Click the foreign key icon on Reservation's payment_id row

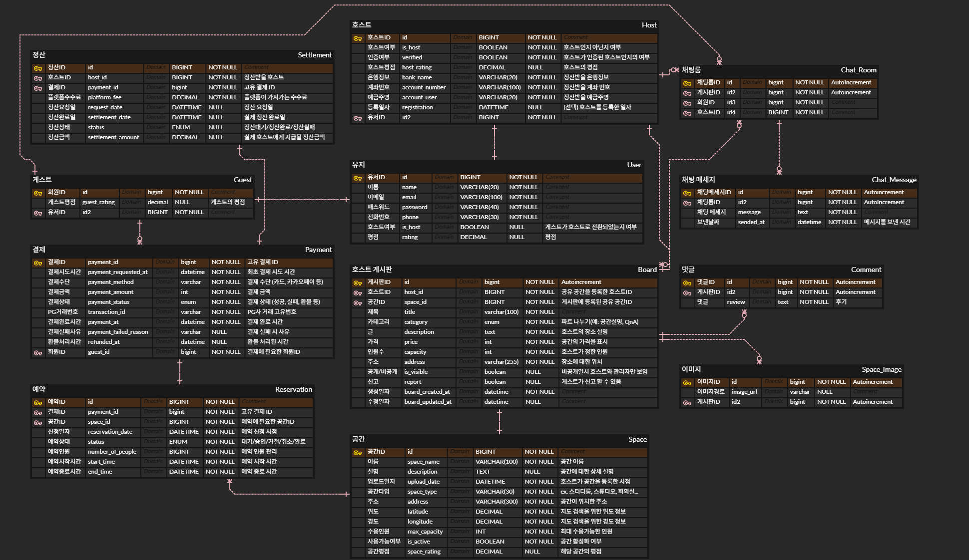(x=38, y=412)
